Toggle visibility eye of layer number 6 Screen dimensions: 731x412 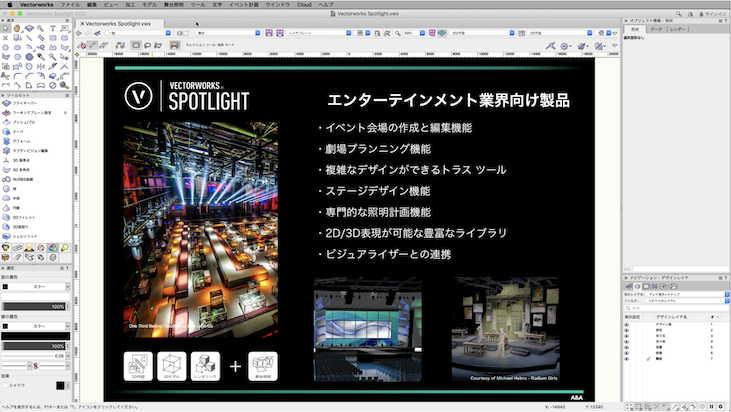[627, 353]
